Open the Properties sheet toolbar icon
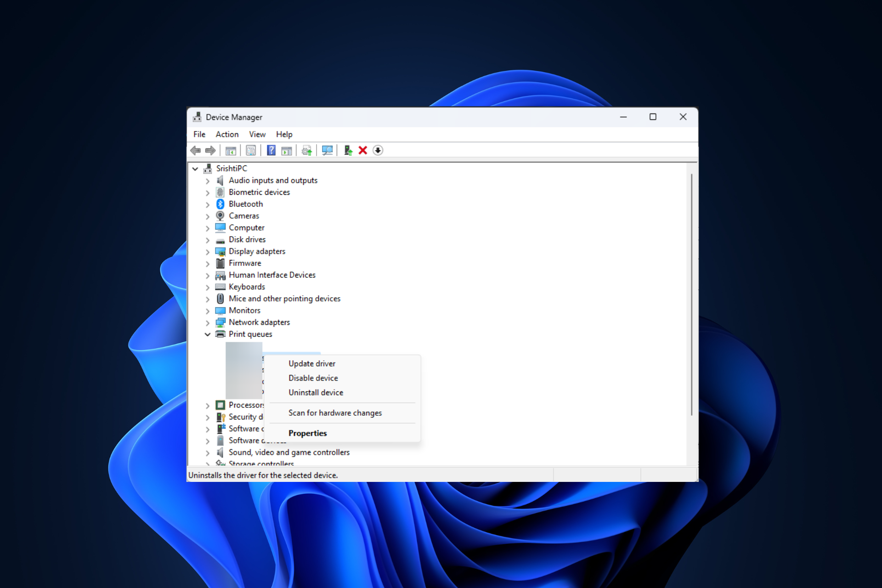 click(x=251, y=150)
